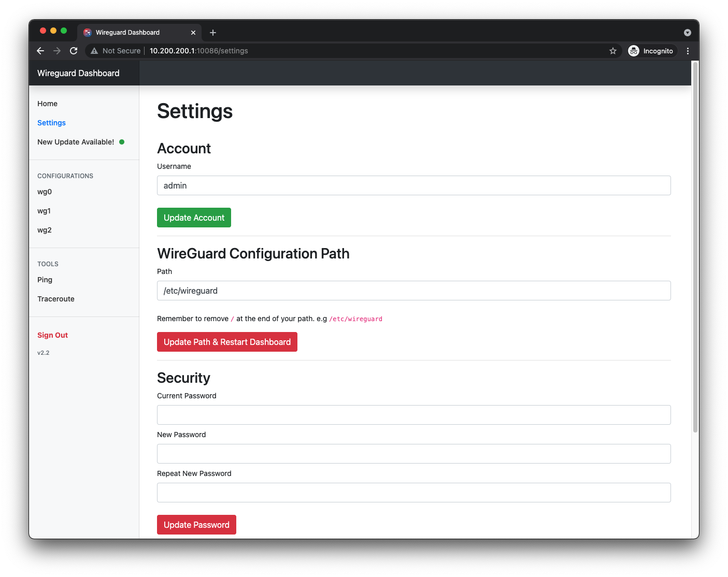This screenshot has height=577, width=728.
Task: Click the Update Account button
Action: pos(194,217)
